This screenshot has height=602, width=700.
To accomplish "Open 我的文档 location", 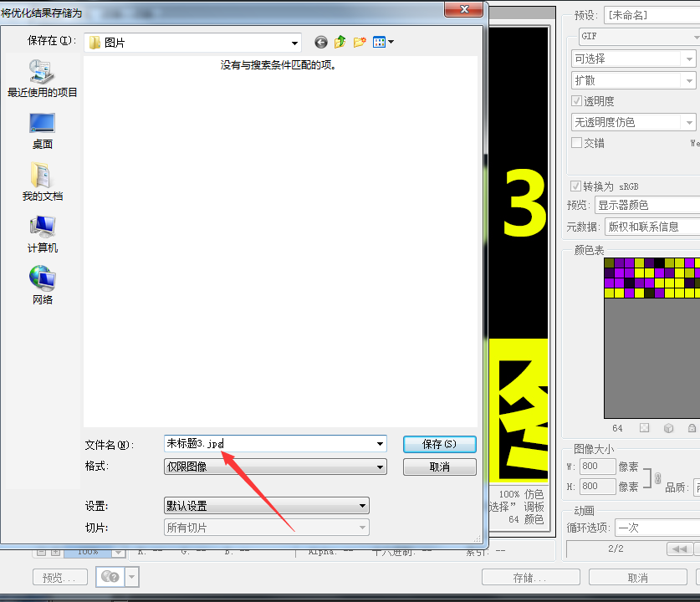I will 43,182.
